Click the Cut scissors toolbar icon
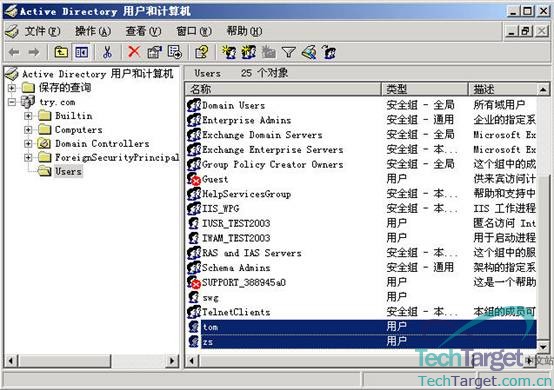The image size is (554, 390). 107,52
